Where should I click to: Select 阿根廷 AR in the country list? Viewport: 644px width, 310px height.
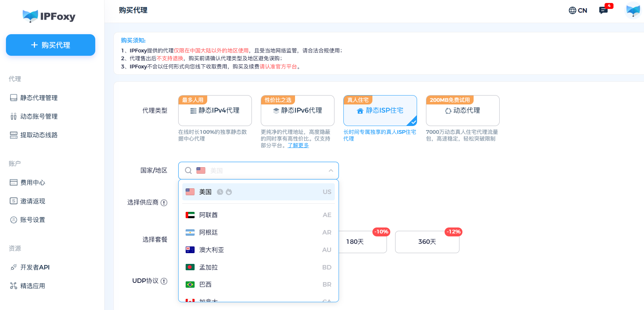[x=259, y=232]
